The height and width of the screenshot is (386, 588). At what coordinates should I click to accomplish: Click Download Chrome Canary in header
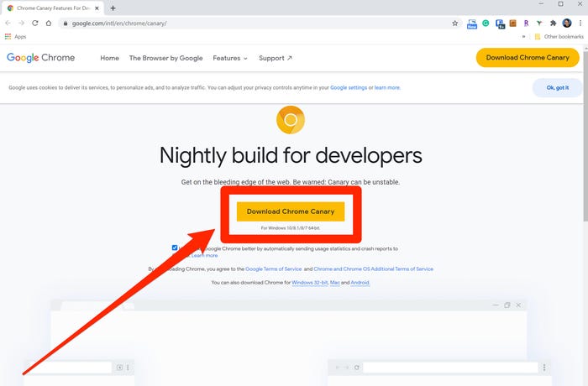pyautogui.click(x=528, y=58)
